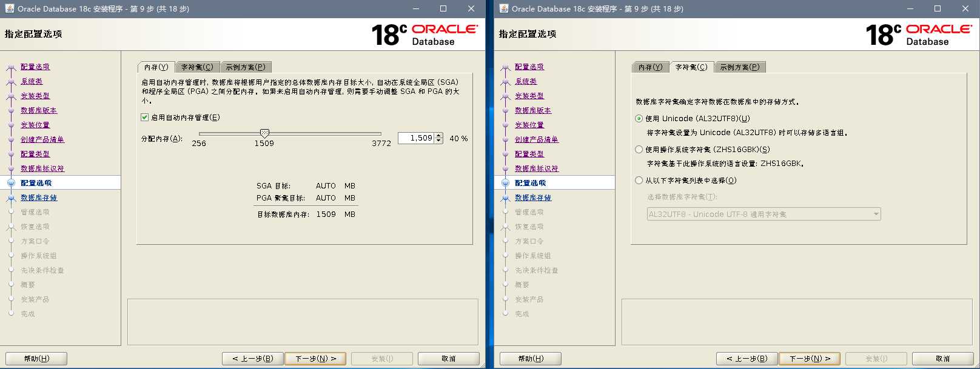980x369 pixels.
Task: Open 数据库标识符 step link in left window
Action: click(x=42, y=168)
